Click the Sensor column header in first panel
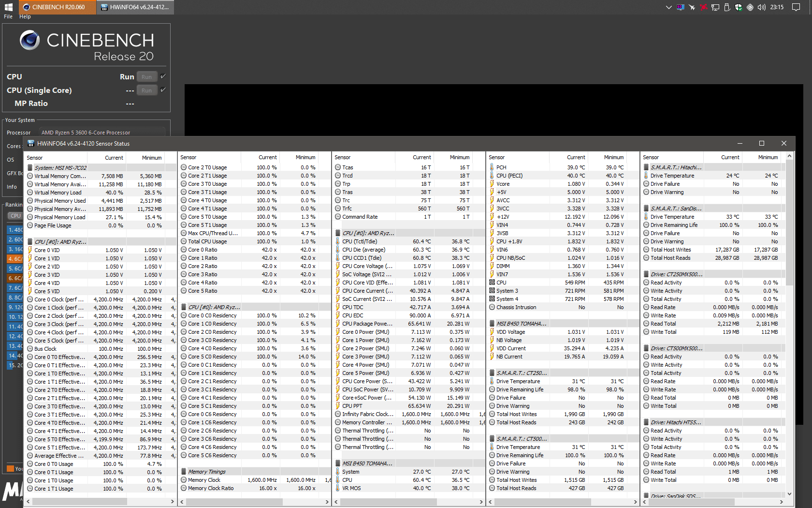 click(x=56, y=158)
